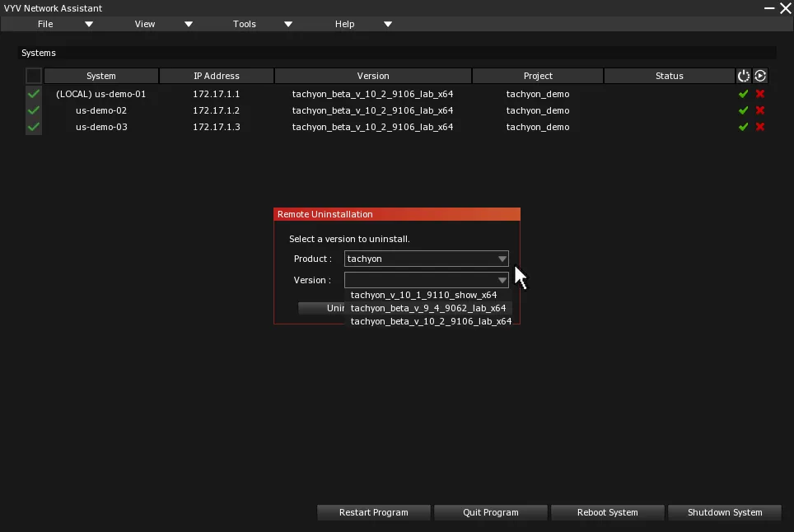Open the Help menu
794x532 pixels.
[x=344, y=25]
